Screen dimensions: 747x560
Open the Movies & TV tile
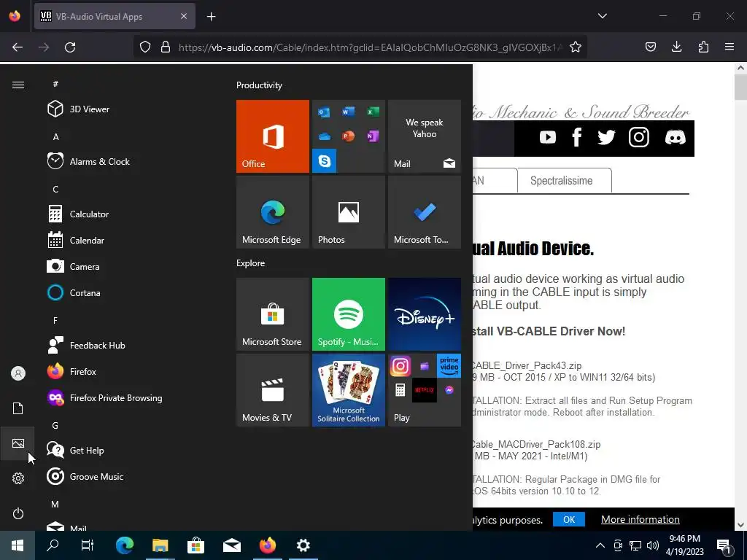click(x=273, y=390)
